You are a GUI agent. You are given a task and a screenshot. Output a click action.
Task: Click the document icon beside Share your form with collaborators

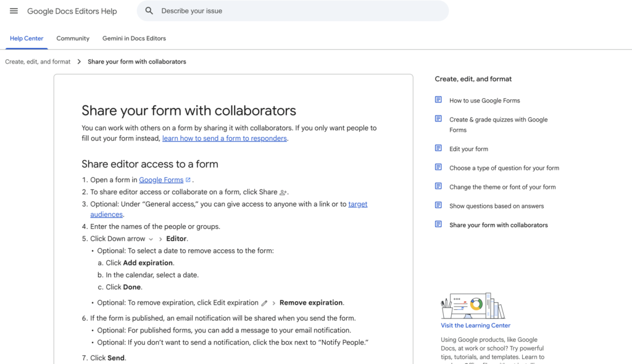438,224
